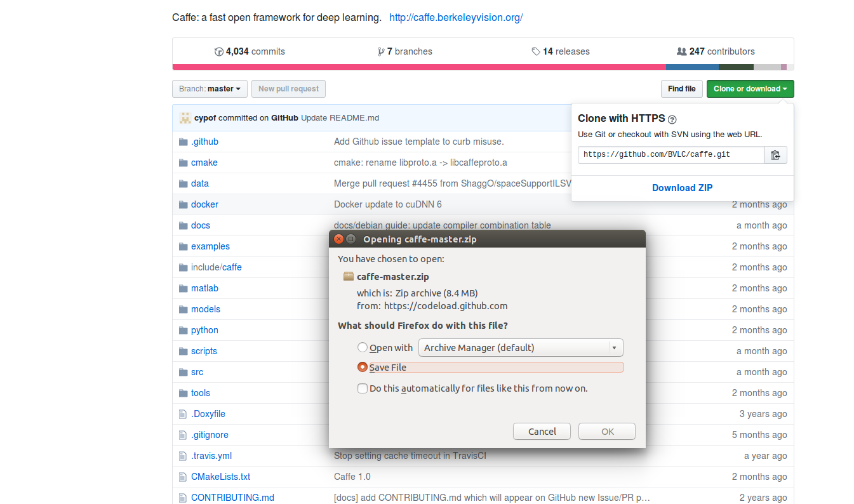Expand the Branch: master dropdown

tap(210, 89)
